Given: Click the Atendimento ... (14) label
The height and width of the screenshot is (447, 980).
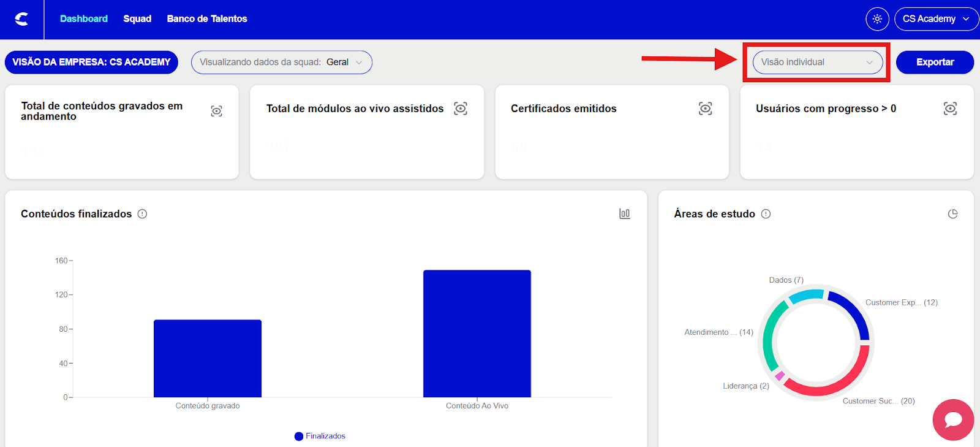Looking at the screenshot, I should coord(719,332).
